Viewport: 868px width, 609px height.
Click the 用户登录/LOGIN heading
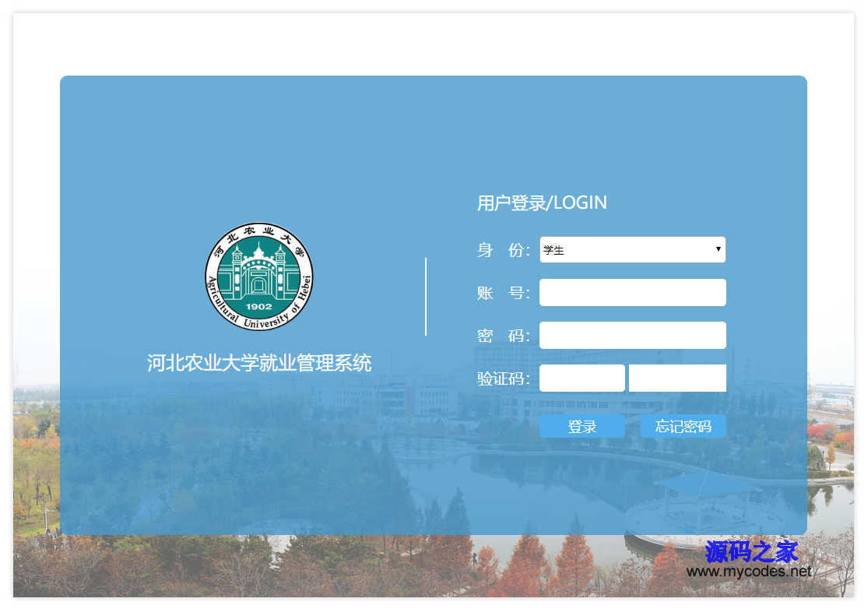(542, 202)
